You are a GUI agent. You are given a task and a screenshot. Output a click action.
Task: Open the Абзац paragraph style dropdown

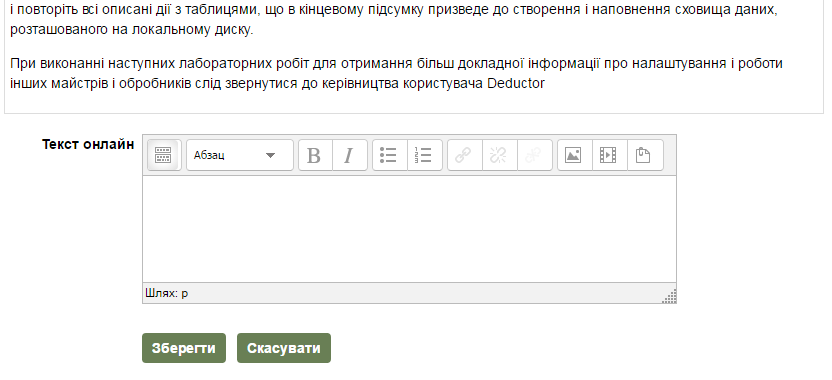pos(240,155)
